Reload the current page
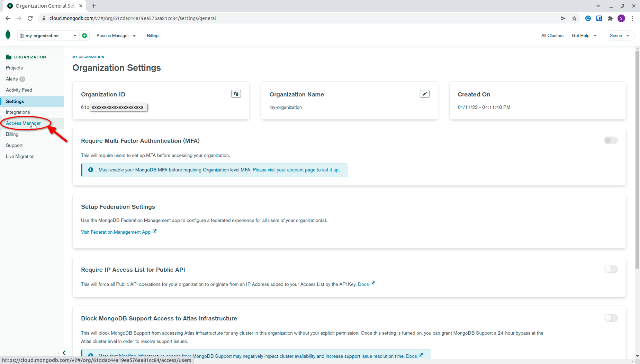The height and width of the screenshot is (364, 640). [x=30, y=18]
